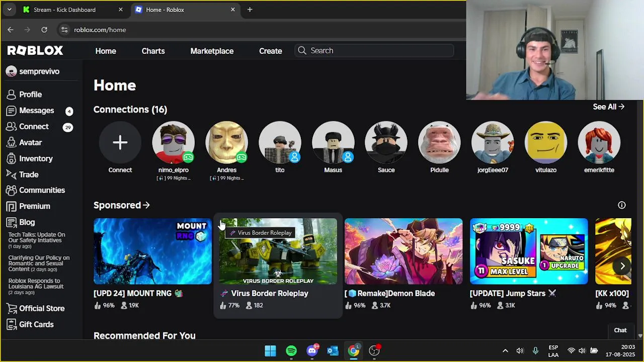Open site info icon in address bar
Screen dimensions: 644x362
pyautogui.click(x=64, y=30)
